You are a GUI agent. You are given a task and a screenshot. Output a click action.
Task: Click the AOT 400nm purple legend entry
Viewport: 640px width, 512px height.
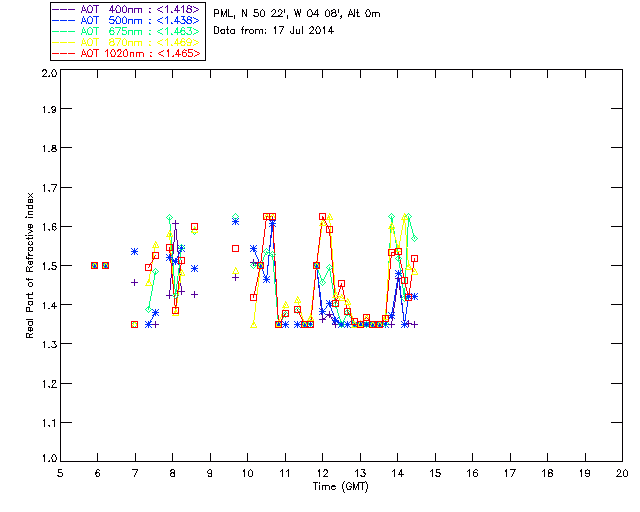click(126, 9)
